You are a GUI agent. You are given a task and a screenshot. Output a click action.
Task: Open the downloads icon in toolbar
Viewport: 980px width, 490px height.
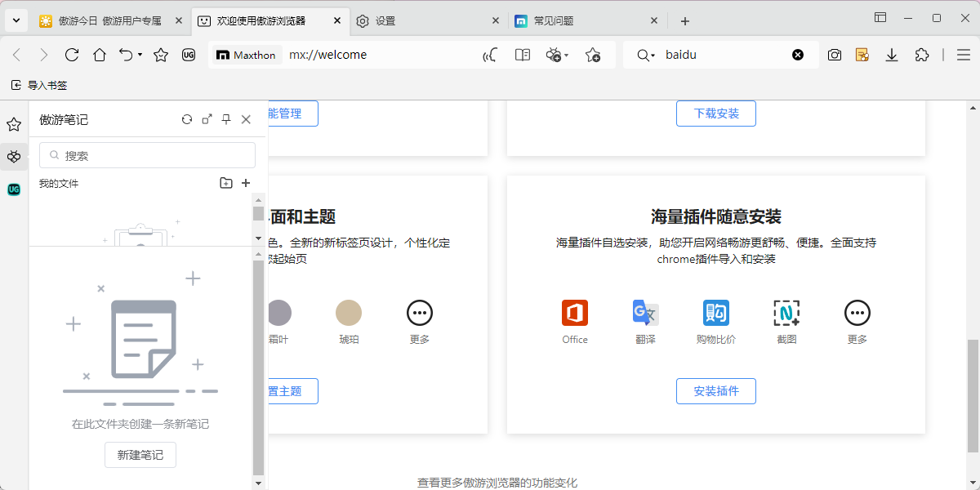tap(891, 55)
